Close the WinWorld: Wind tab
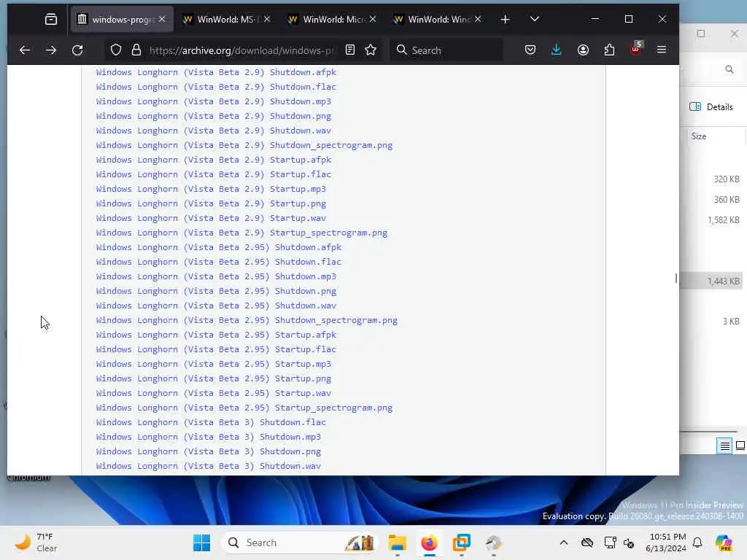The image size is (747, 560). (478, 19)
